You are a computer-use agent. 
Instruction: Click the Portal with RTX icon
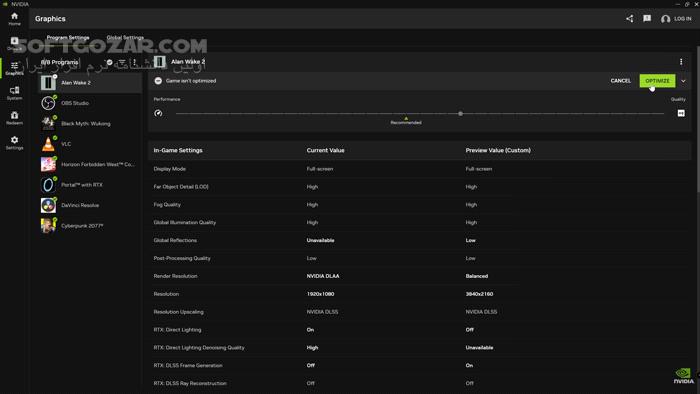48,185
